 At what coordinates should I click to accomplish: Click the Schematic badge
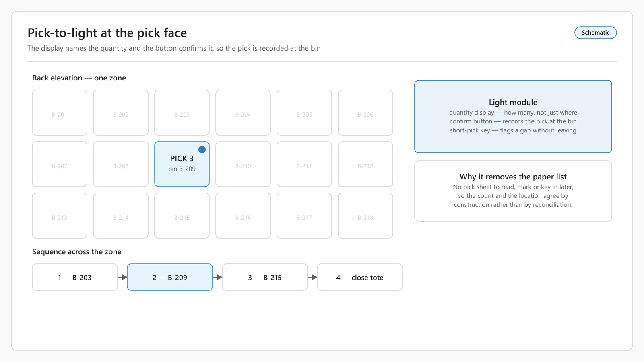595,33
